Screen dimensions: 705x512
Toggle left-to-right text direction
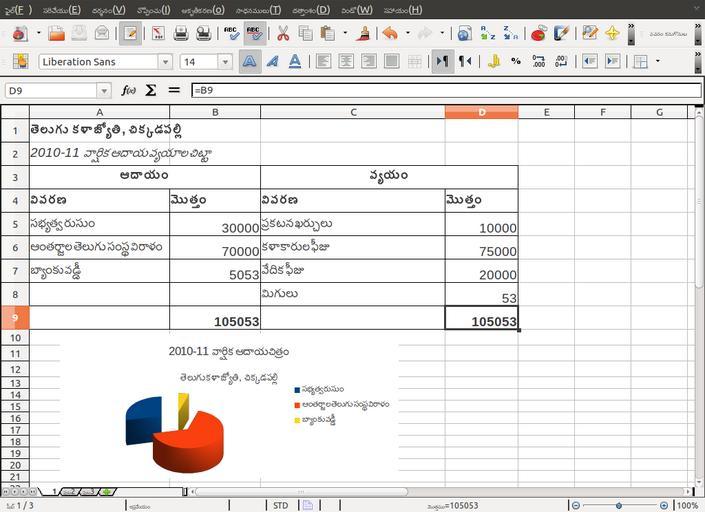442,61
